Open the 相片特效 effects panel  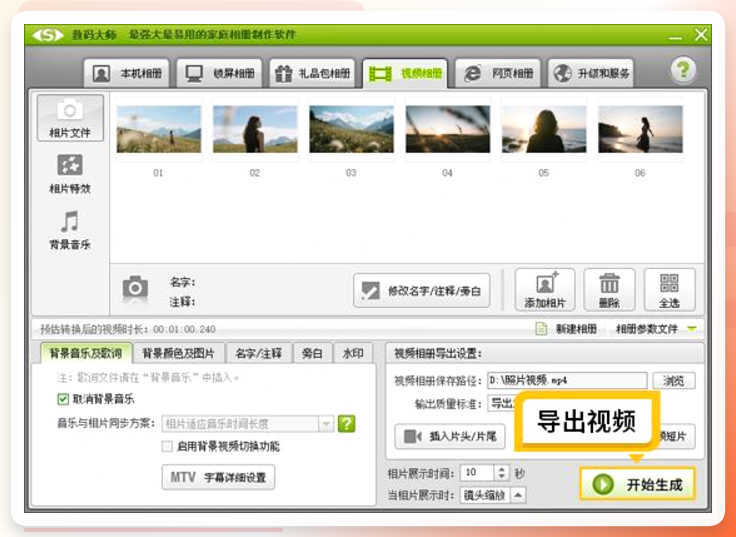coord(70,174)
